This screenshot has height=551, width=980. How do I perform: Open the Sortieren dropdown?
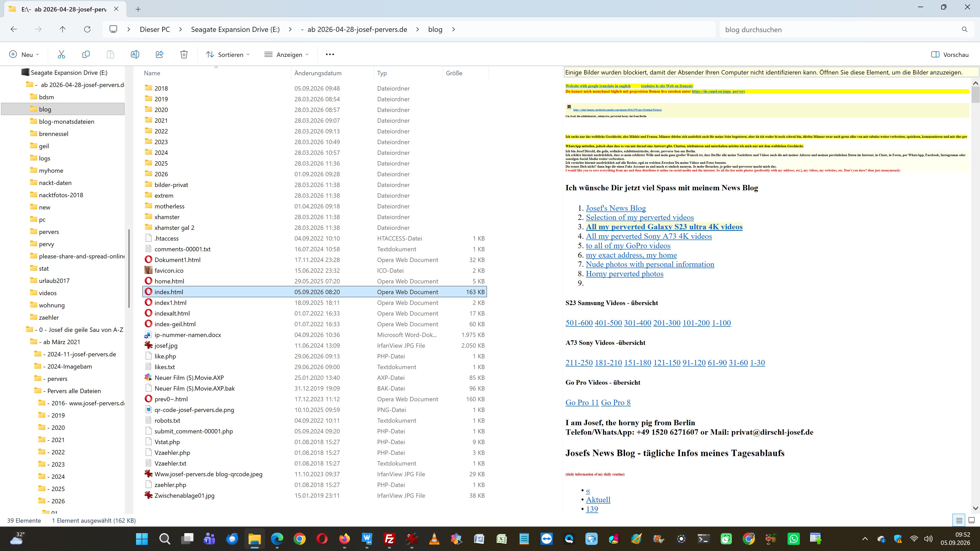(228, 54)
